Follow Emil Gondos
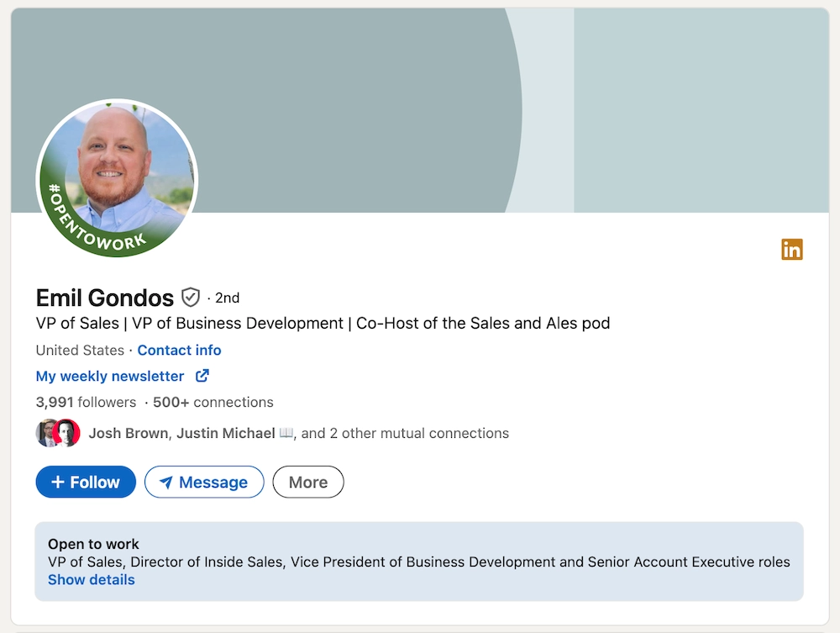Viewport: 840px width, 633px height. (85, 482)
